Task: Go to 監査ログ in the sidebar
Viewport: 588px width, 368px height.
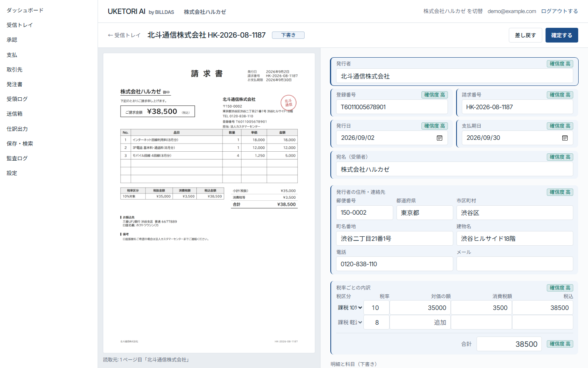Action: (x=17, y=158)
